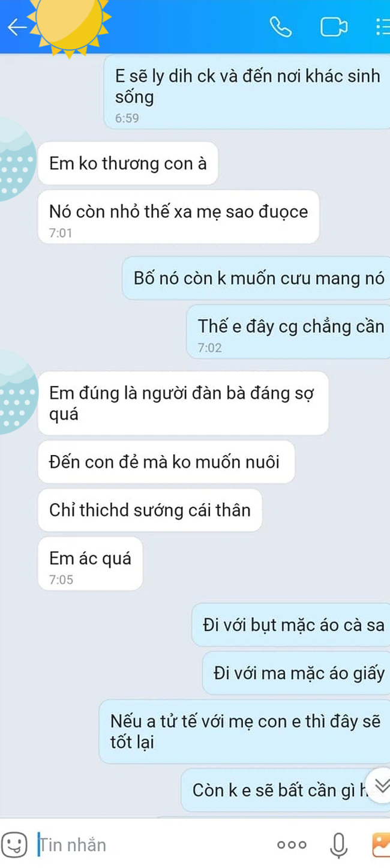Tap the back arrow icon
The height and width of the screenshot is (868, 390).
tap(16, 27)
